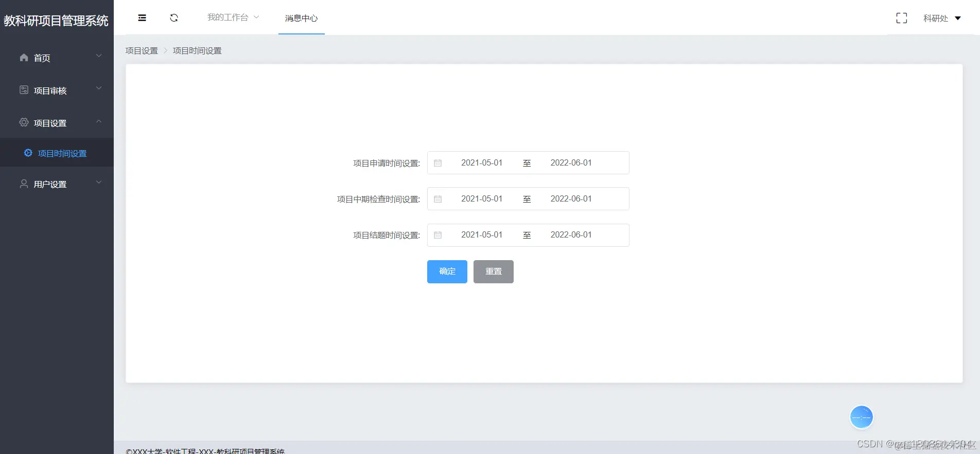Click start date of 项目中期检查时间设置

coord(482,198)
